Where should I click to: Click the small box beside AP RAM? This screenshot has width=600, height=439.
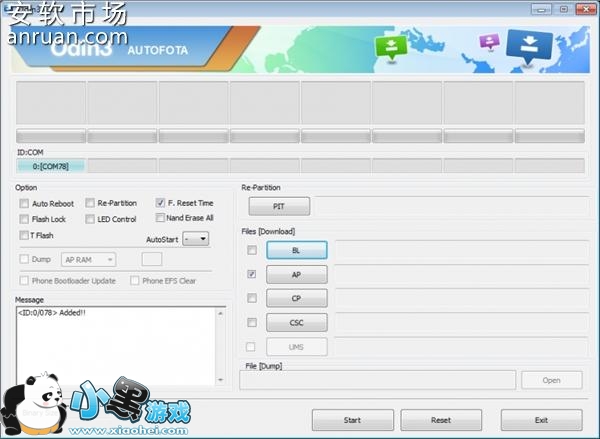pos(152,259)
